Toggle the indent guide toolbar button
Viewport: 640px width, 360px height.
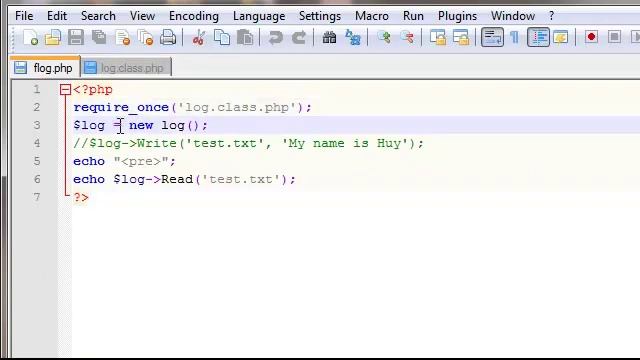[x=538, y=38]
